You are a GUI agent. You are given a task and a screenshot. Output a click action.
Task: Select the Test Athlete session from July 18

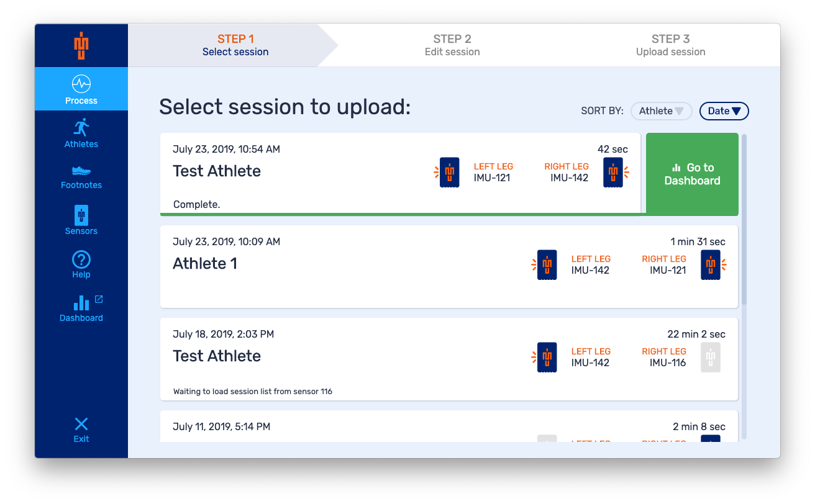click(x=449, y=359)
